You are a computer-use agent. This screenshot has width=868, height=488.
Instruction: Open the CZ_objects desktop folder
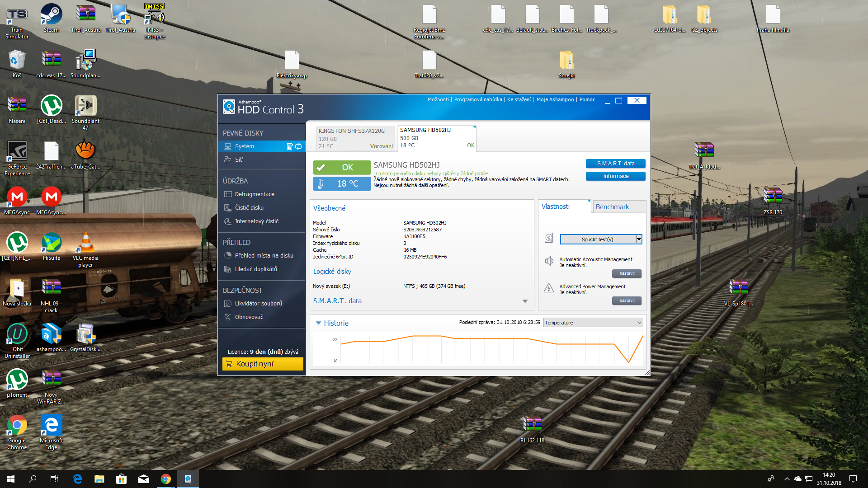704,19
